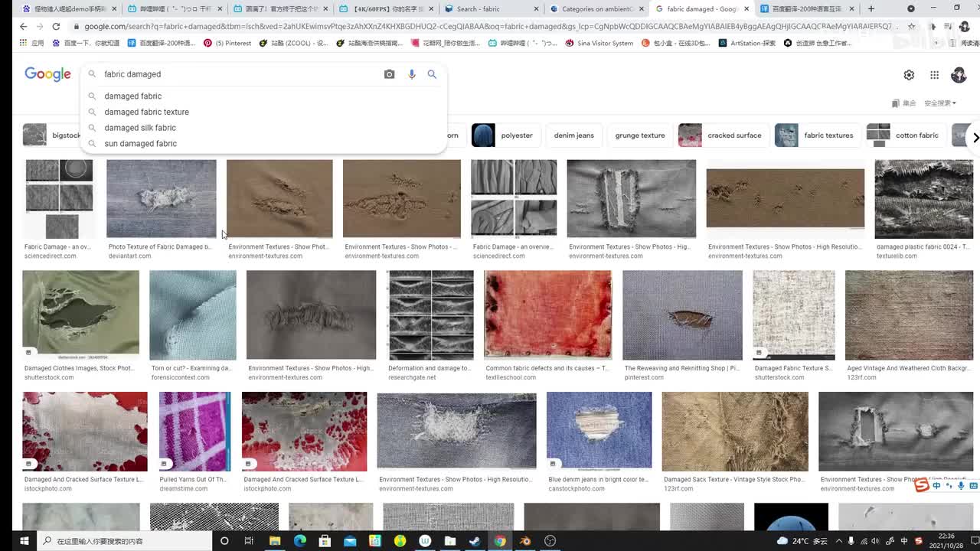Open 'The Reweaving and Reknitting Shop' link
The image size is (980, 551).
pyautogui.click(x=681, y=368)
